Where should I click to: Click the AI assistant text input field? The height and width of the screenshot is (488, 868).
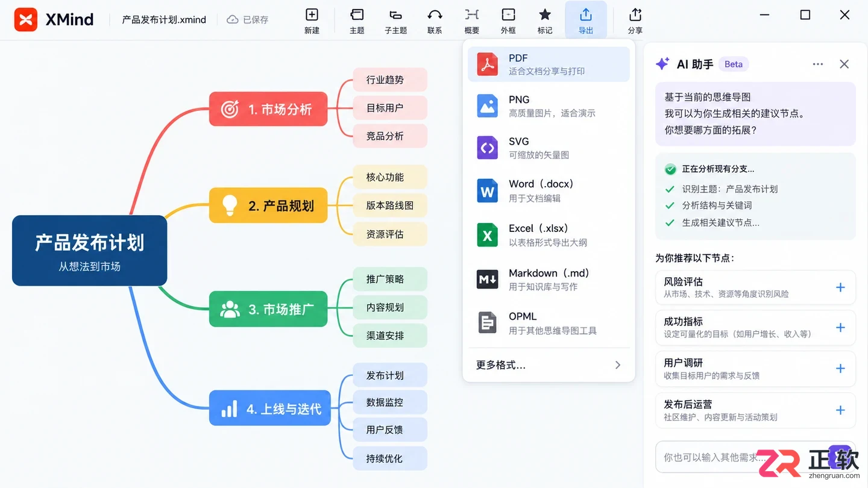(x=755, y=457)
